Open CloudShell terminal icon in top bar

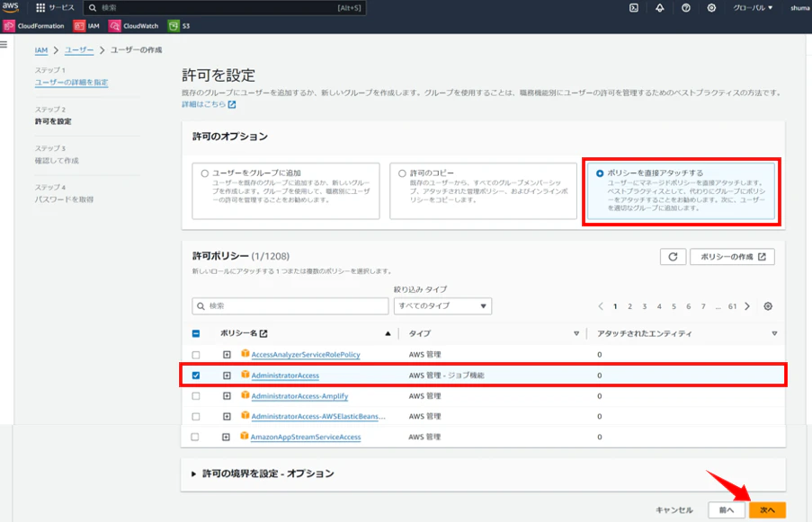point(634,8)
